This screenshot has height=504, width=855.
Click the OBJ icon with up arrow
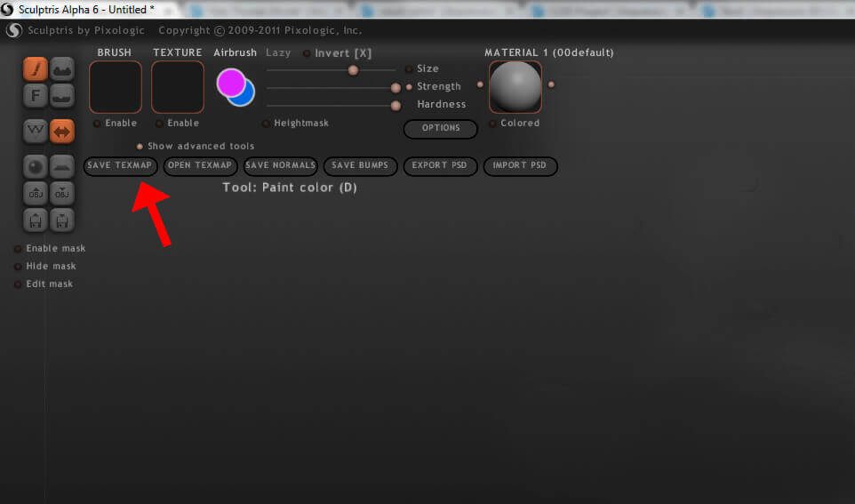tap(36, 193)
